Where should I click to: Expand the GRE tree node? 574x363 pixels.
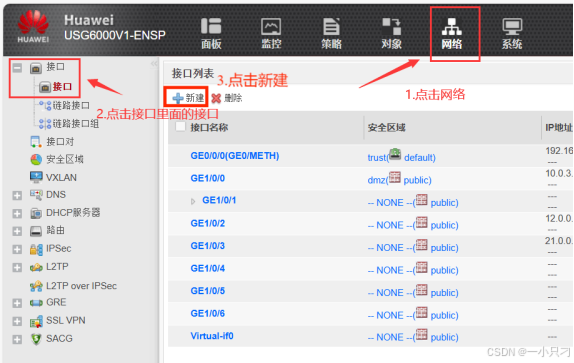[17, 303]
